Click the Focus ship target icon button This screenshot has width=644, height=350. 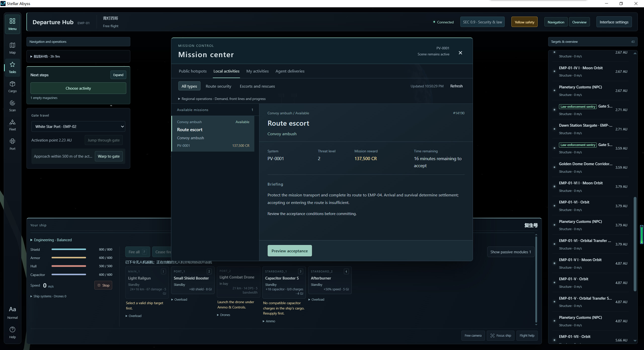[x=501, y=335]
